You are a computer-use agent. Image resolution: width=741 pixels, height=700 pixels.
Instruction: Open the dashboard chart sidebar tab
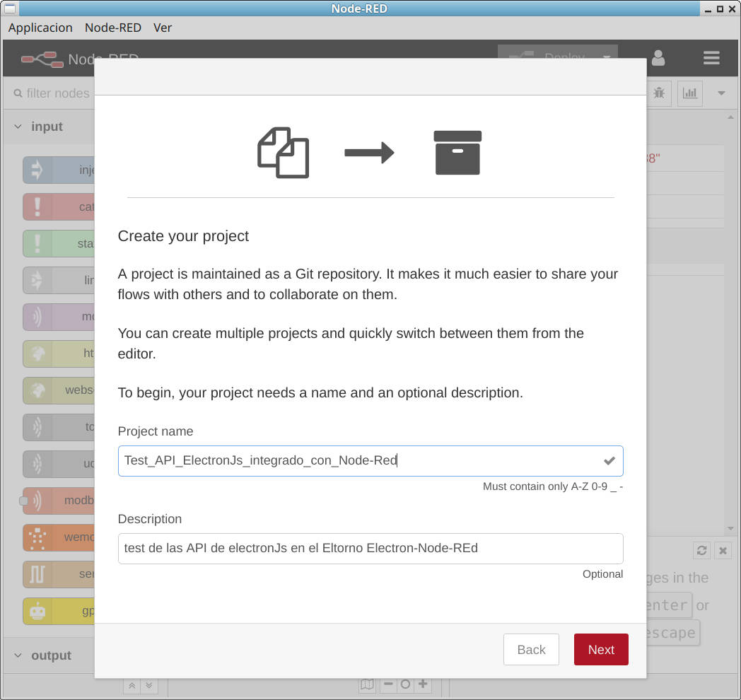(x=689, y=93)
